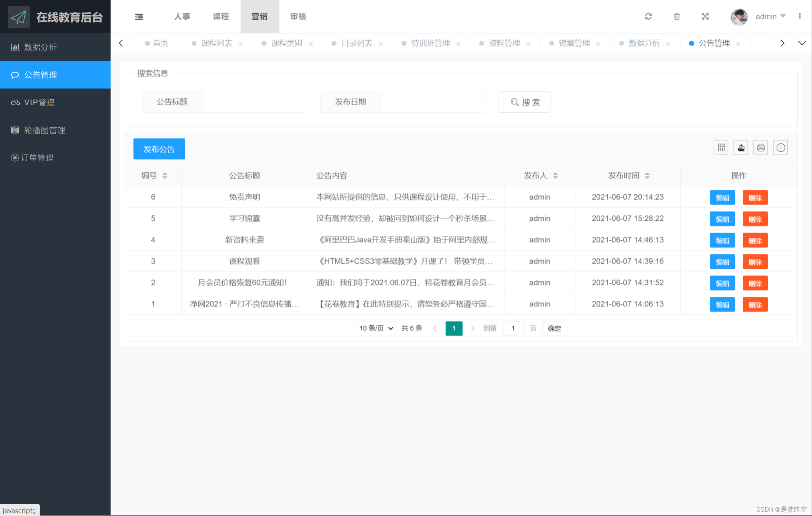Click the info circle icon above the table
The width and height of the screenshot is (812, 516).
click(x=781, y=148)
